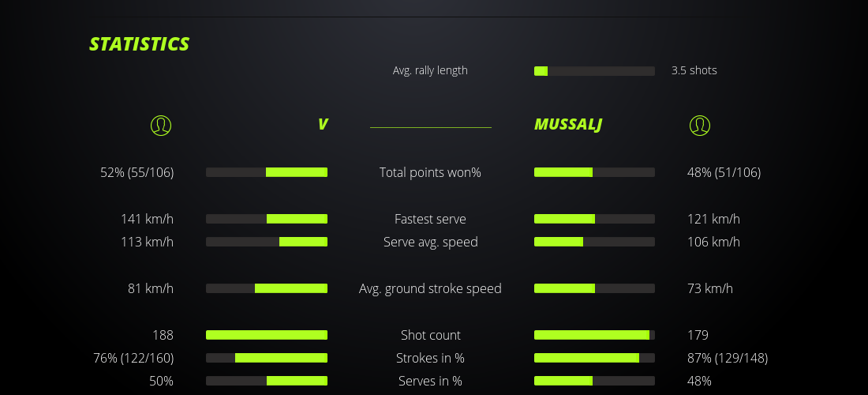This screenshot has width=868, height=395.
Task: Click Mussalj's Shot count bar
Action: [x=594, y=335]
